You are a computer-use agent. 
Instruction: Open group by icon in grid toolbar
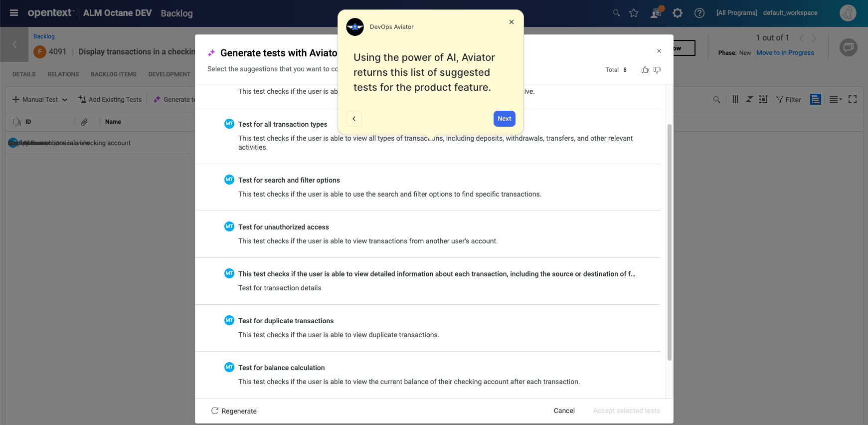tap(763, 100)
